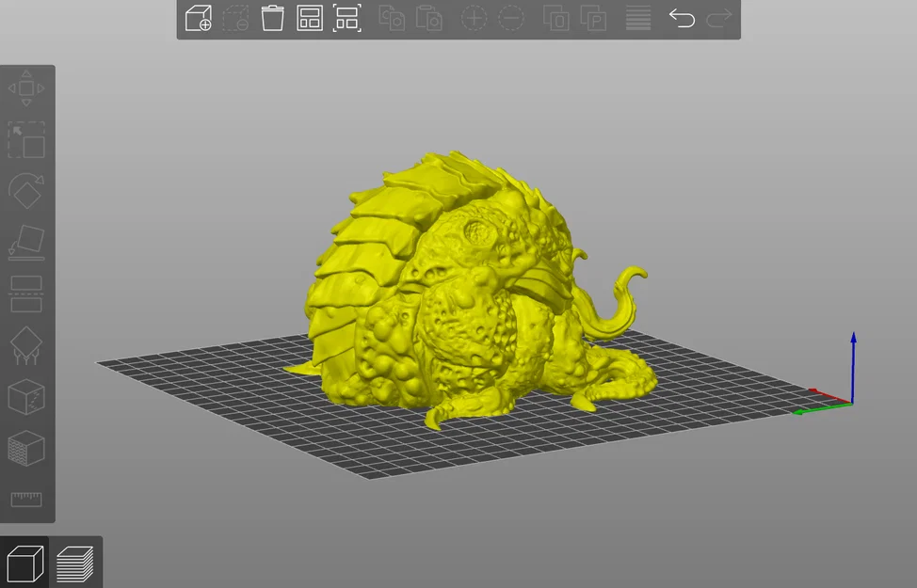Open the layer stack list icon
The image size is (917, 588).
637,18
